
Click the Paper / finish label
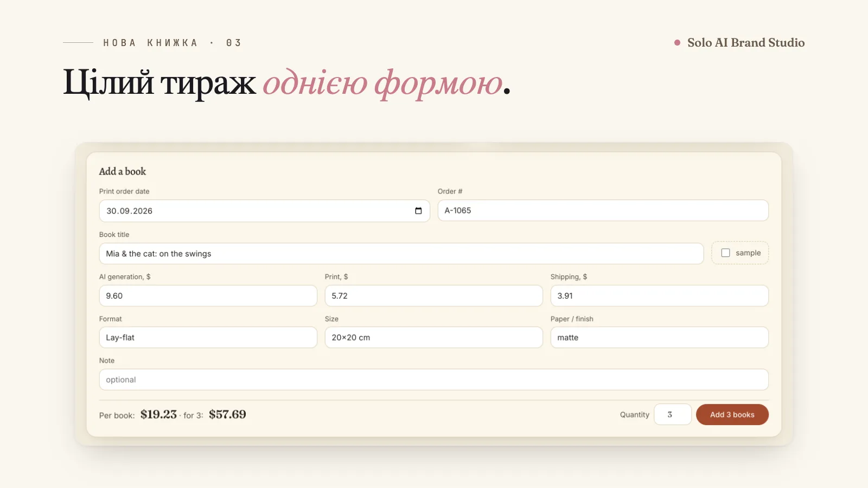(x=572, y=319)
